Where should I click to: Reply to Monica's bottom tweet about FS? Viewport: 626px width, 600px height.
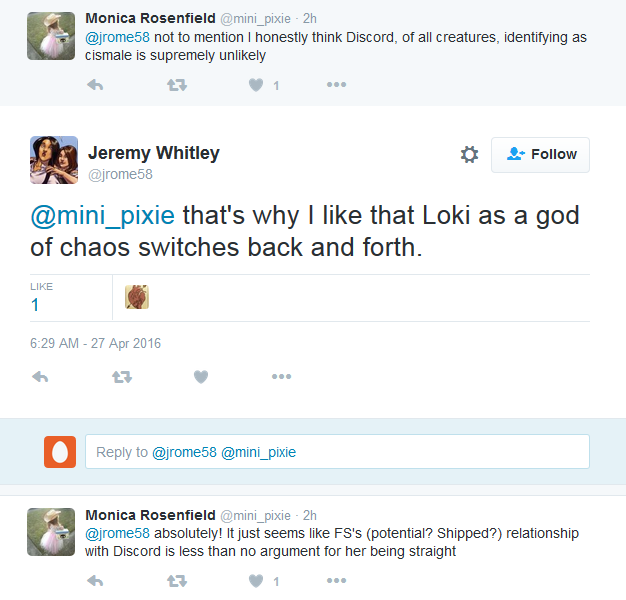[96, 580]
